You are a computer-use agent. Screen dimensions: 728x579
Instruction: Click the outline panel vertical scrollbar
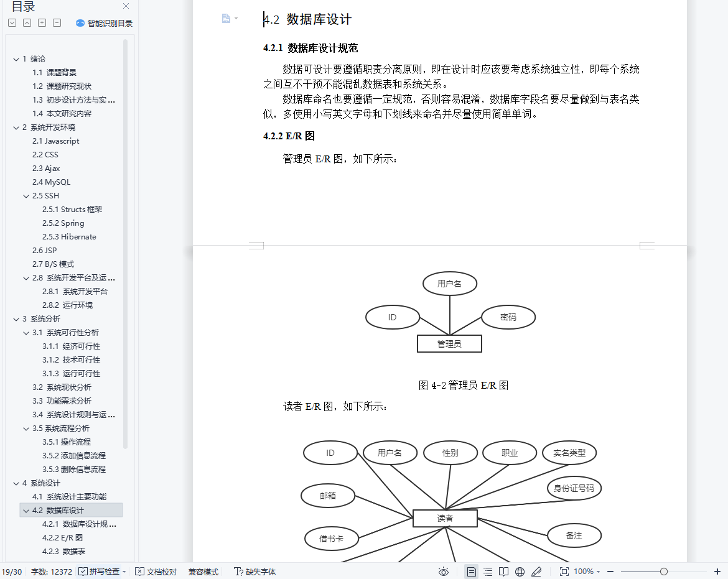(125, 244)
